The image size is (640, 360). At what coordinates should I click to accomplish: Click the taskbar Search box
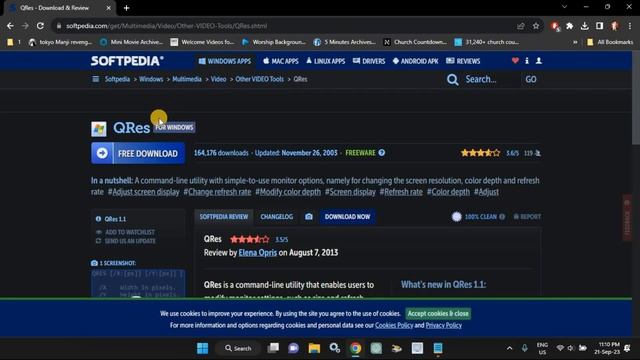click(x=238, y=348)
